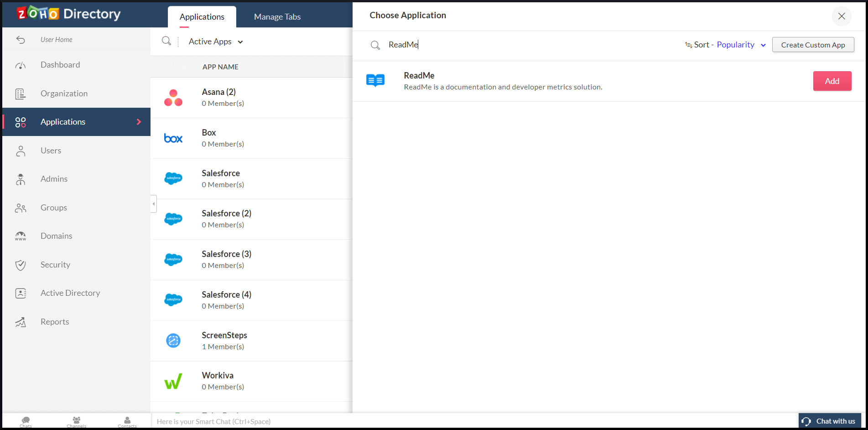The height and width of the screenshot is (430, 868).
Task: Expand the Applications submenu arrow
Action: (139, 122)
